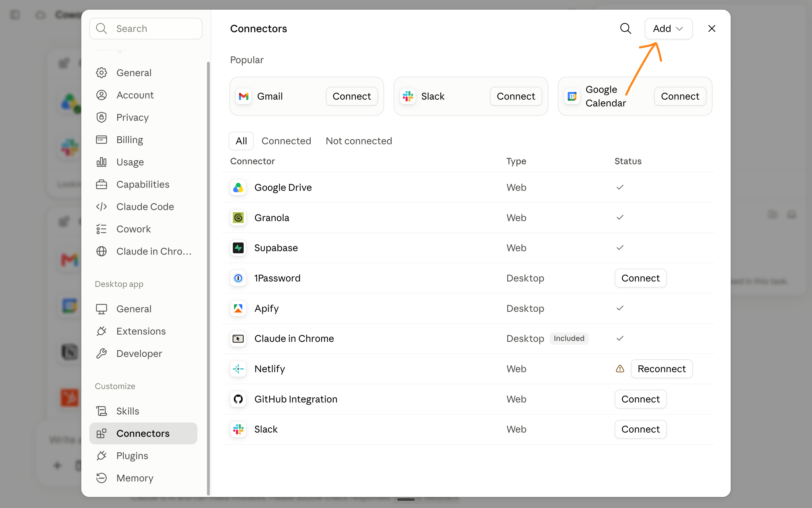Switch to the Not connected tab

click(359, 141)
